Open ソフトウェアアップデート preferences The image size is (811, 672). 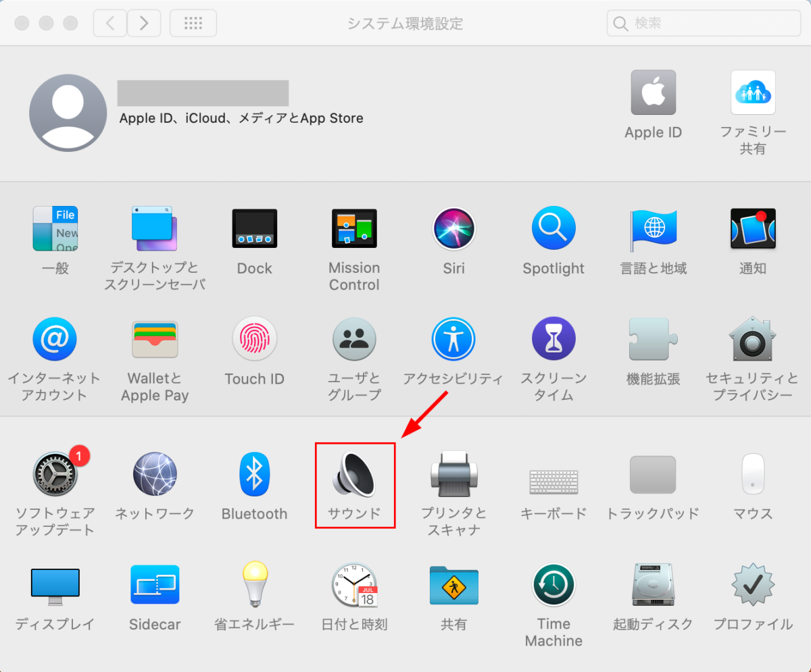click(55, 473)
